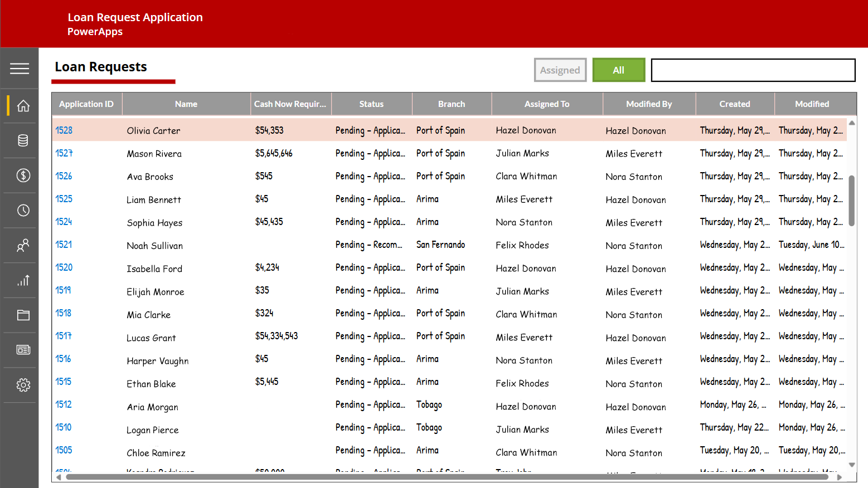Screen dimensions: 868x488
Task: Open application 1516 link
Action: tap(63, 359)
